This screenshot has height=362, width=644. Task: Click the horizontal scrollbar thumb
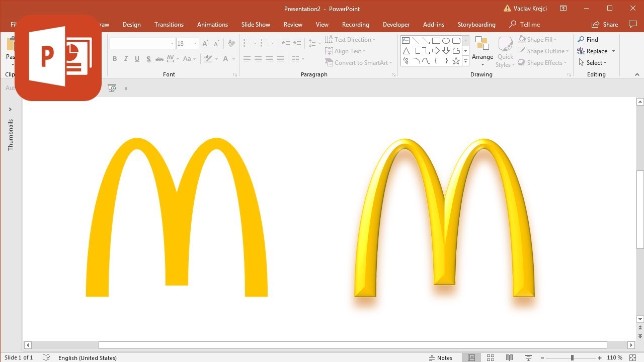(353, 345)
